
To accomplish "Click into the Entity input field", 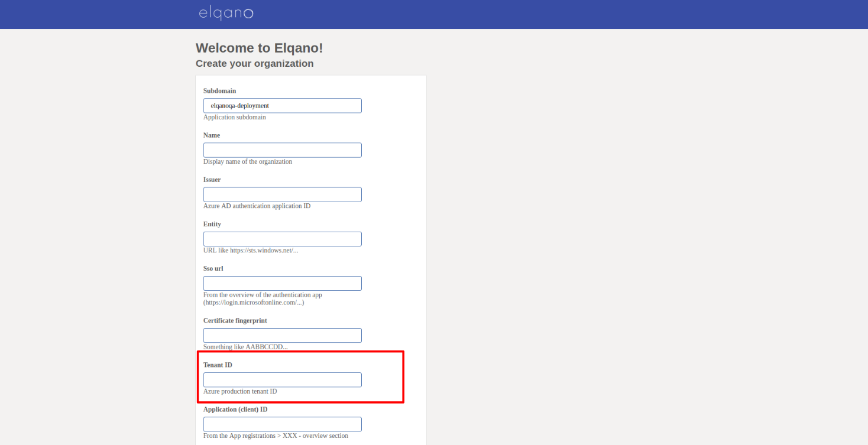I will [x=283, y=239].
